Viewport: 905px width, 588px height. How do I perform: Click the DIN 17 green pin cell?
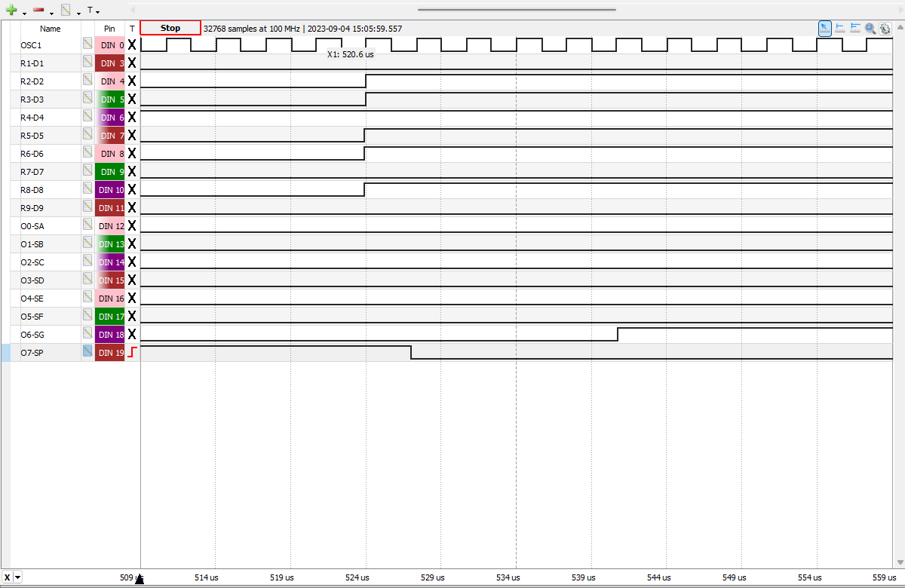click(x=110, y=316)
